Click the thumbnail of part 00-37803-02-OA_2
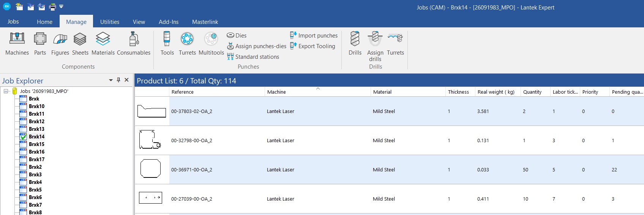This screenshot has width=644, height=215. pos(152,111)
